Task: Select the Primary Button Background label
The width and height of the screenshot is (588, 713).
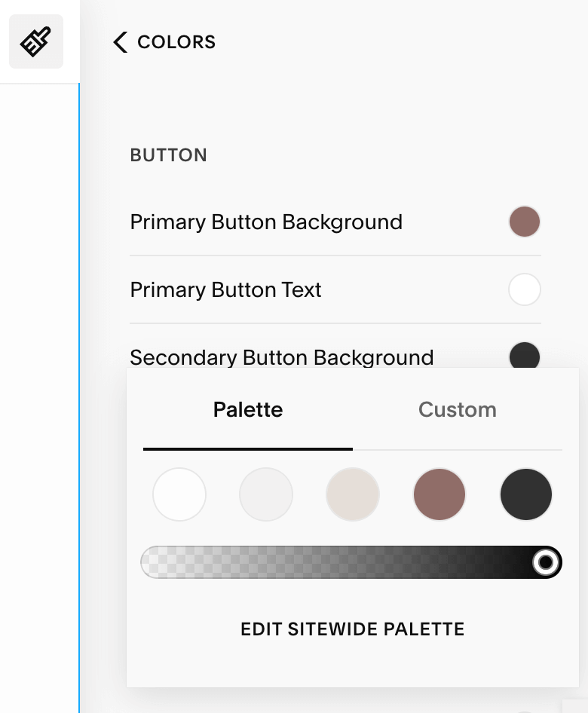Action: click(x=266, y=222)
